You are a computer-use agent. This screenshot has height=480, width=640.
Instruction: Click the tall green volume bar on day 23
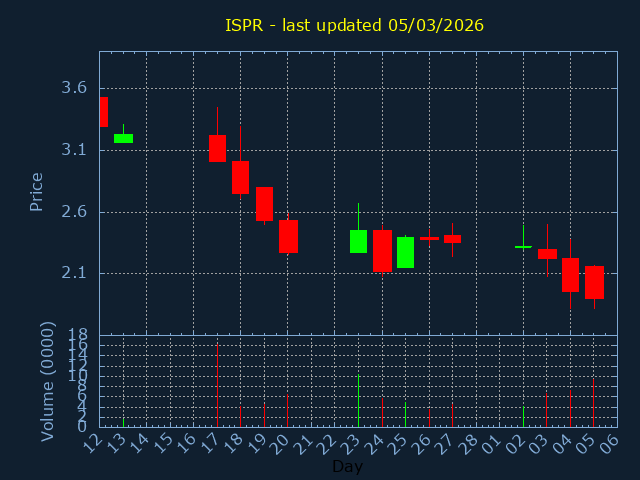point(358,400)
